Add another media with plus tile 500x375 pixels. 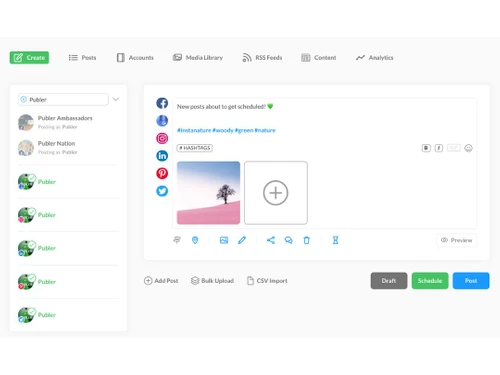click(x=276, y=193)
